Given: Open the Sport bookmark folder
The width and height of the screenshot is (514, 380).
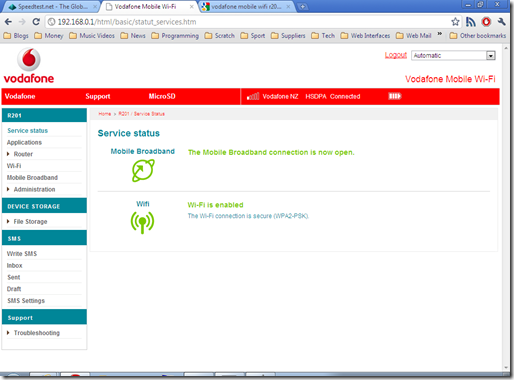Looking at the screenshot, I should click(253, 36).
